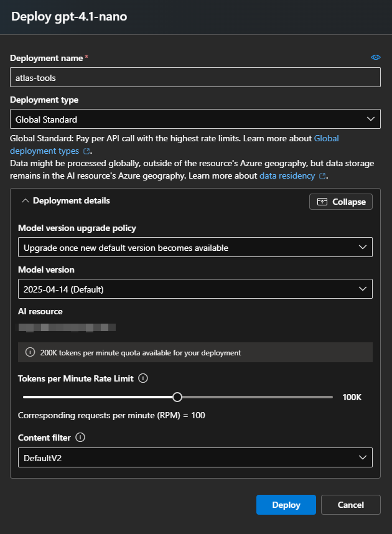This screenshot has width=392, height=534.
Task: Open the Content filter DefaultV2 dropdown
Action: pyautogui.click(x=195, y=457)
